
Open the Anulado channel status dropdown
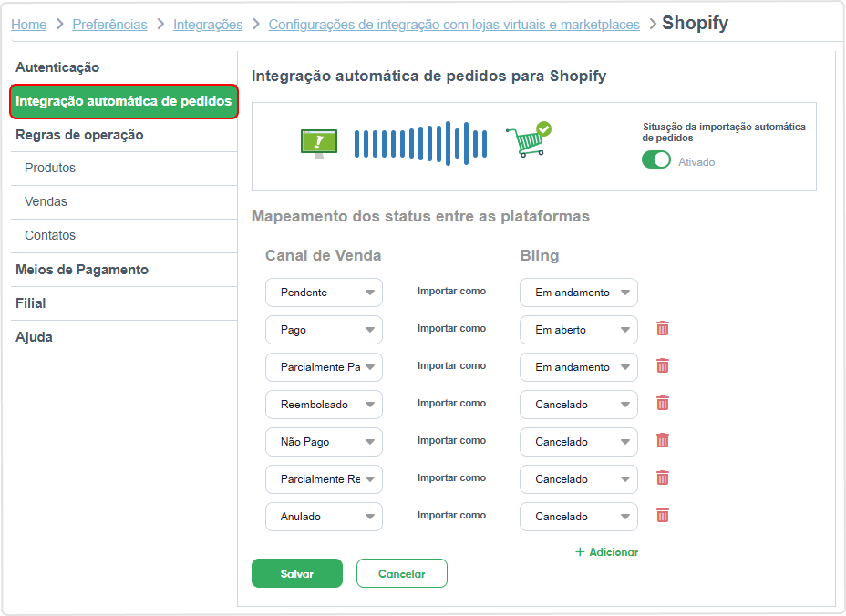tap(324, 517)
